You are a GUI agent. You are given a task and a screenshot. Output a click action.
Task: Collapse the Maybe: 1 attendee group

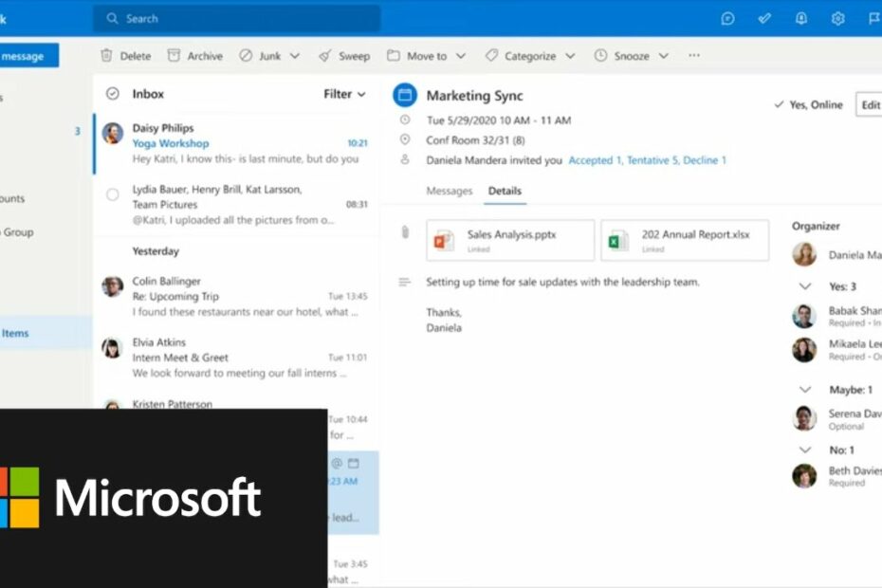coord(805,390)
